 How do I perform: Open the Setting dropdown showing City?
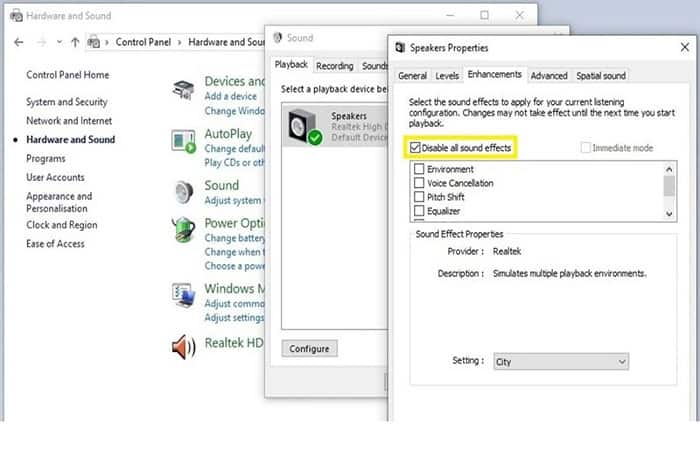(x=561, y=362)
